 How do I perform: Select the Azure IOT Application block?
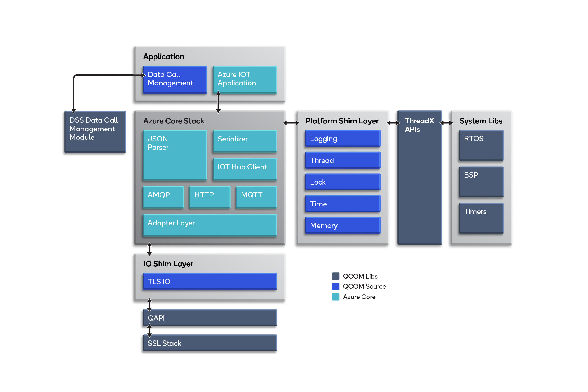coord(245,80)
